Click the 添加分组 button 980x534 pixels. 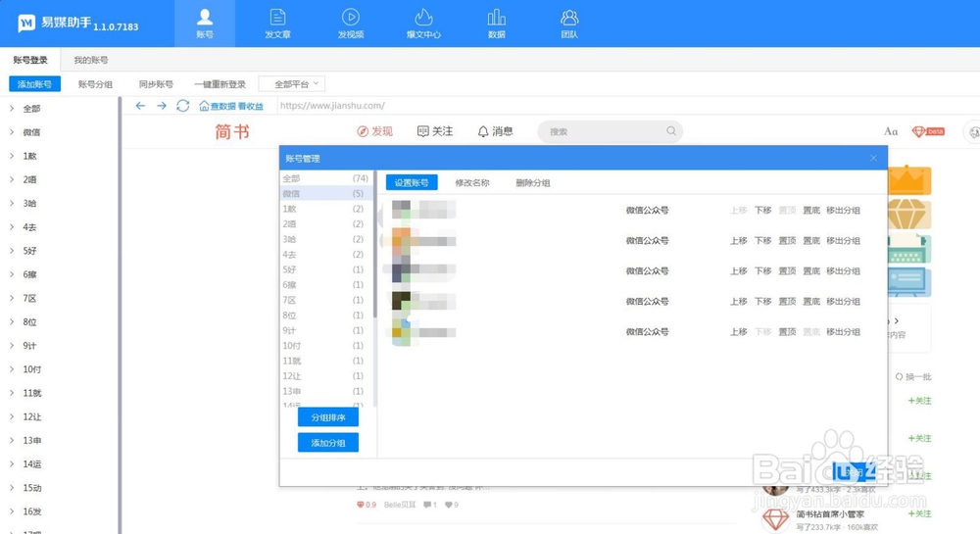[328, 443]
